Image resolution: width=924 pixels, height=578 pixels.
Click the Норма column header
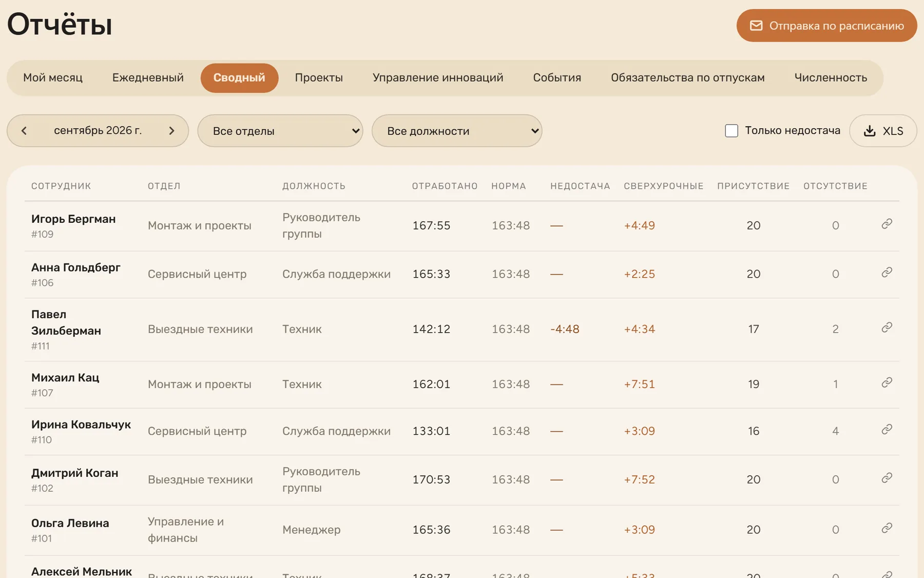coord(509,186)
